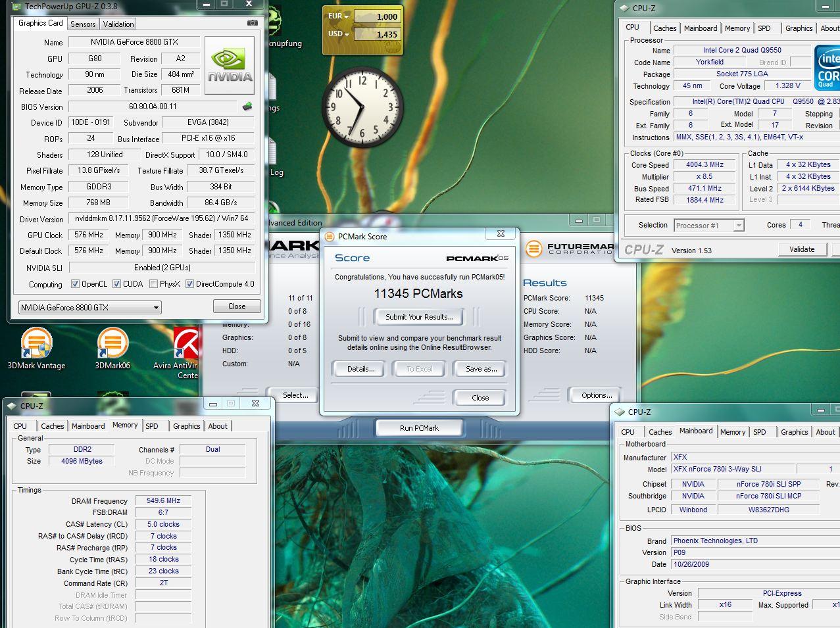The height and width of the screenshot is (628, 840).
Task: Open About tab in CPU-Z Memory window
Action: pos(218,426)
